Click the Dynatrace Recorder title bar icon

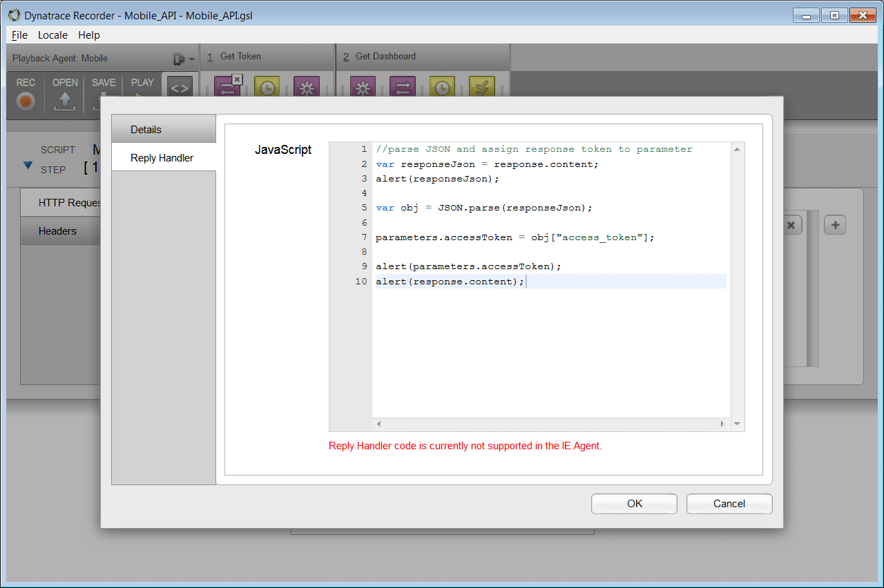click(14, 15)
